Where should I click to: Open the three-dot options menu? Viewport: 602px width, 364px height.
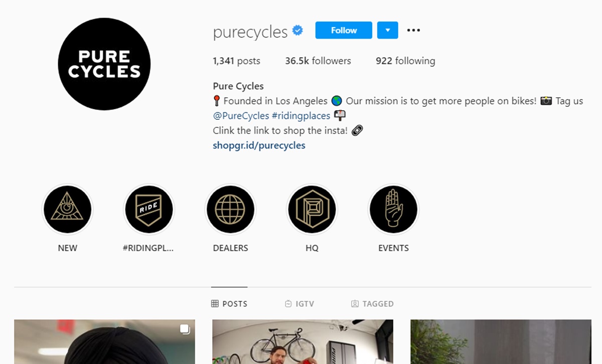413,30
